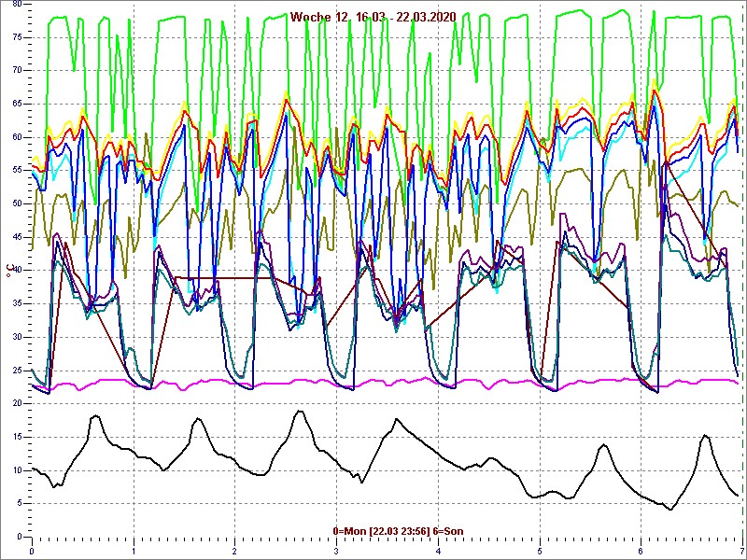747x560 pixels.
Task: Select the "4" day label on the time axis
Action: click(438, 552)
